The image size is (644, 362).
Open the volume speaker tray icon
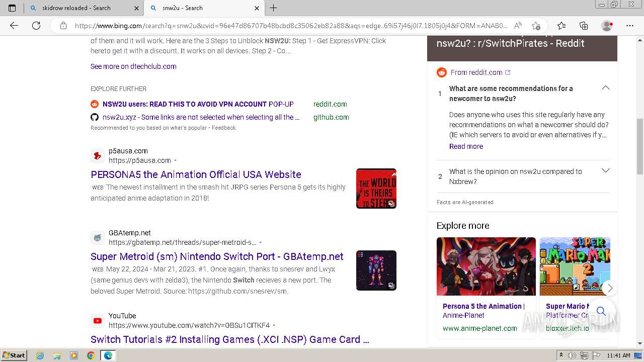[x=573, y=355]
